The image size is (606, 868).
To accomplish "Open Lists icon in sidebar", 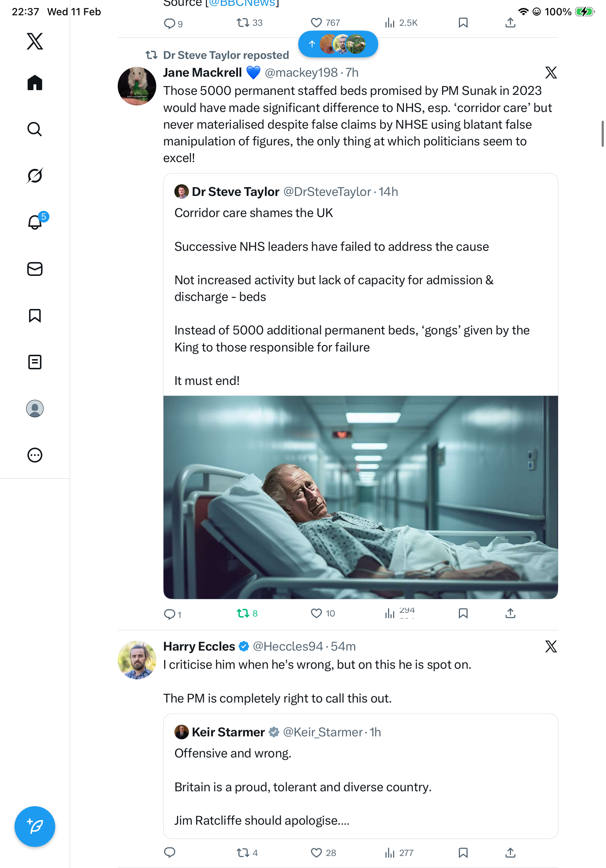I will (x=35, y=362).
